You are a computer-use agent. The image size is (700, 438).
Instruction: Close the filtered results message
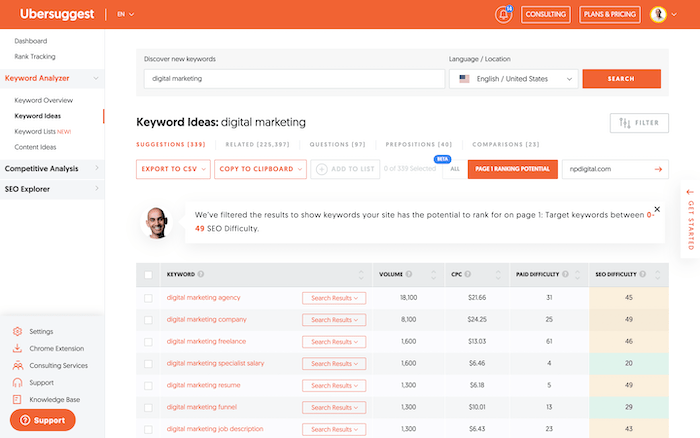click(x=657, y=209)
